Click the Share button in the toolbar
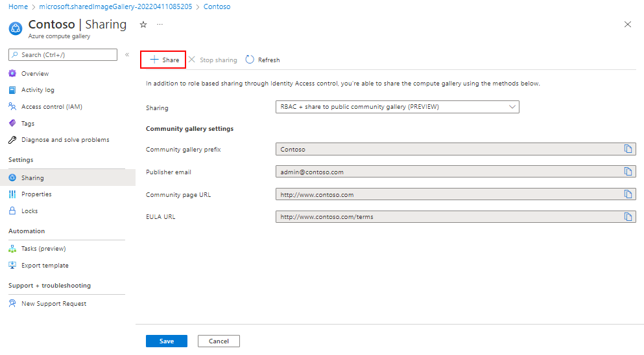This screenshot has height=355, width=644. [163, 60]
